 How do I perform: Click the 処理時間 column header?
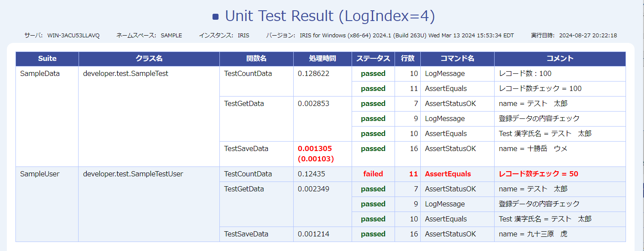pos(322,59)
